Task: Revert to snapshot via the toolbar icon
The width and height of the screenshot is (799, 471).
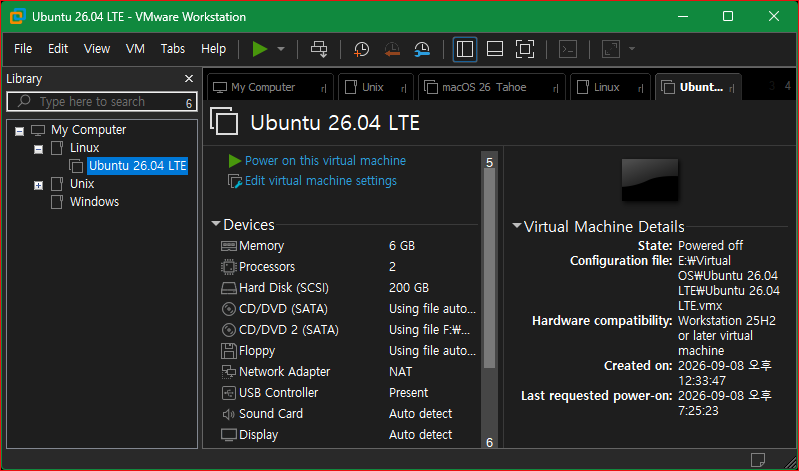Action: point(392,49)
